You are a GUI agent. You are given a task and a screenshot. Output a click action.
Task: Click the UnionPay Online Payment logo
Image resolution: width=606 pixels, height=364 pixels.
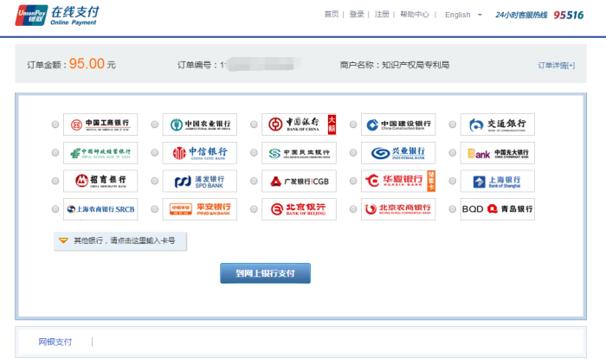point(57,16)
